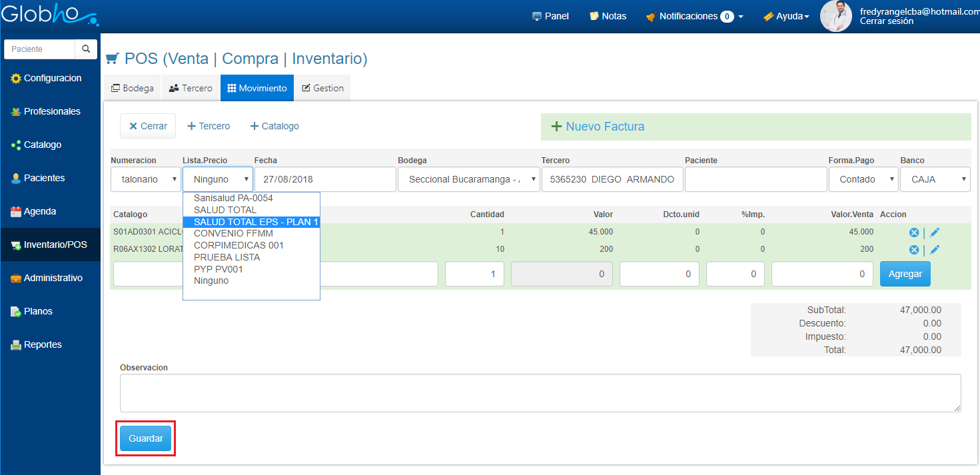Click the user profile avatar

click(x=835, y=16)
